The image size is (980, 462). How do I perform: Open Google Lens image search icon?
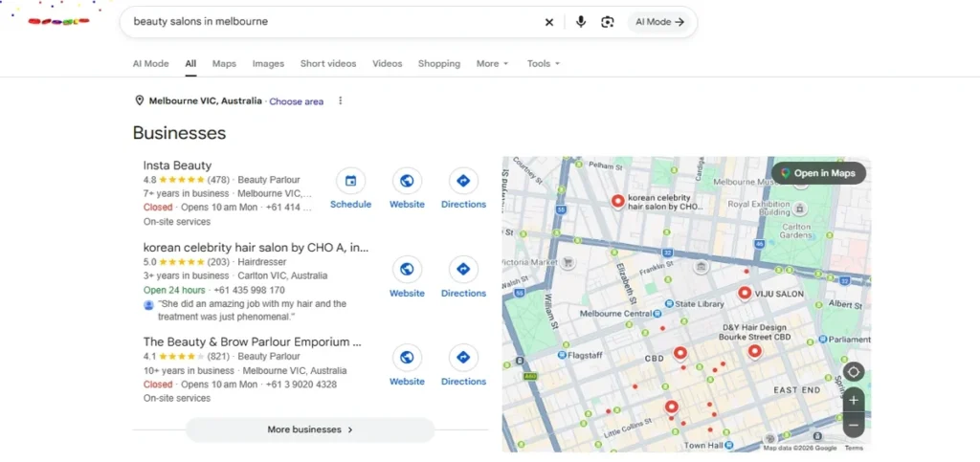pyautogui.click(x=608, y=22)
